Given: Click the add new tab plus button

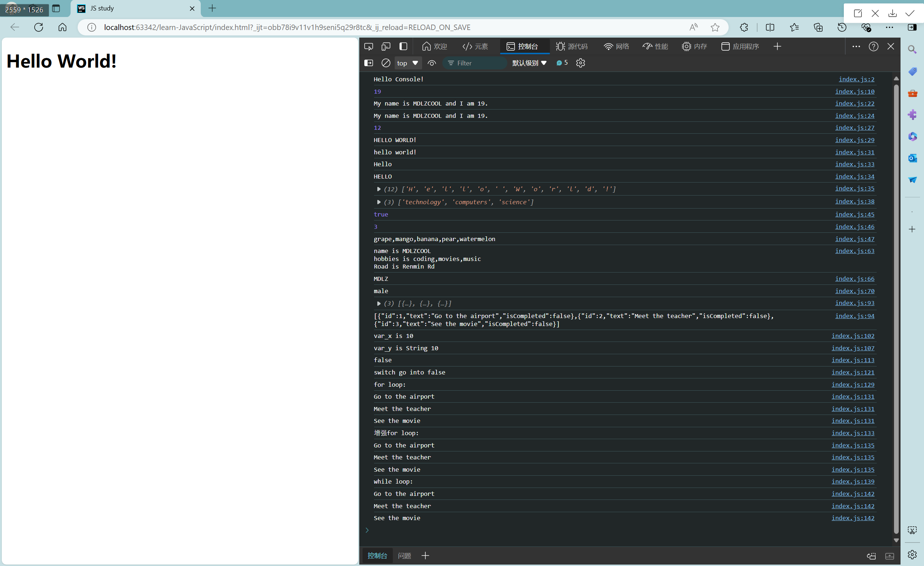Looking at the screenshot, I should [x=213, y=8].
